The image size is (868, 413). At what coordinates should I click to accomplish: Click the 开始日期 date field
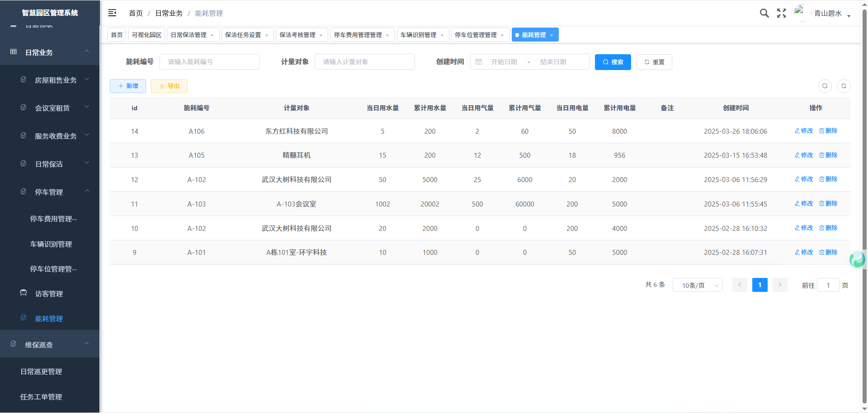[504, 62]
